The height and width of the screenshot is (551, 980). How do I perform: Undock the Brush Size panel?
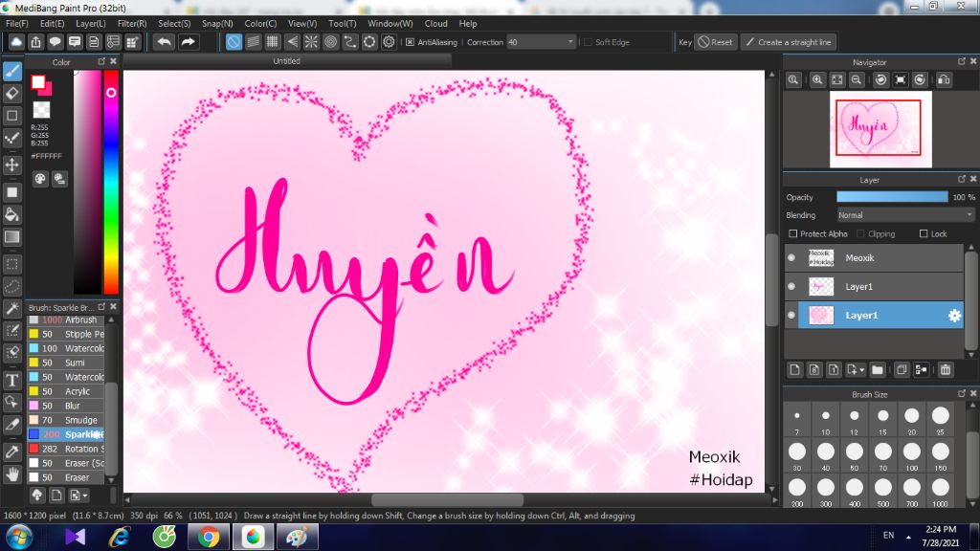tap(961, 393)
